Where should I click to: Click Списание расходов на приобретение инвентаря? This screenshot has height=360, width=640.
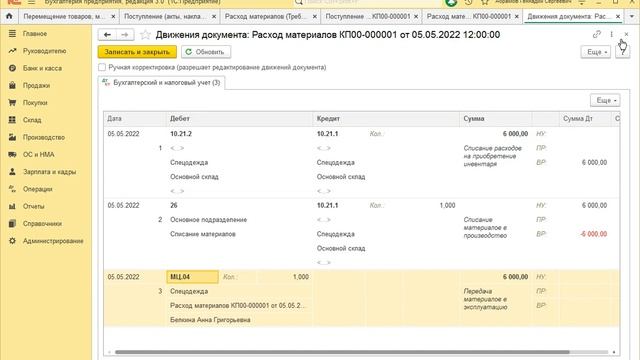click(492, 156)
